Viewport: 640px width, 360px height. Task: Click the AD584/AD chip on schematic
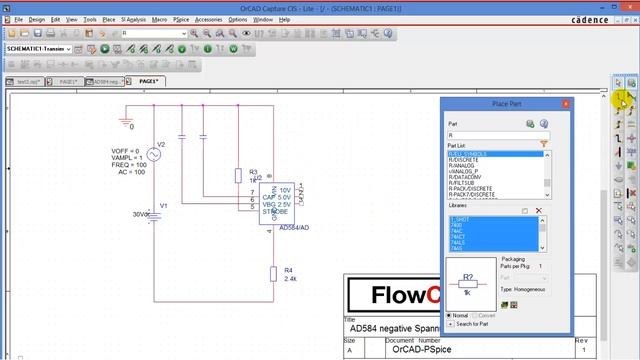click(x=276, y=203)
